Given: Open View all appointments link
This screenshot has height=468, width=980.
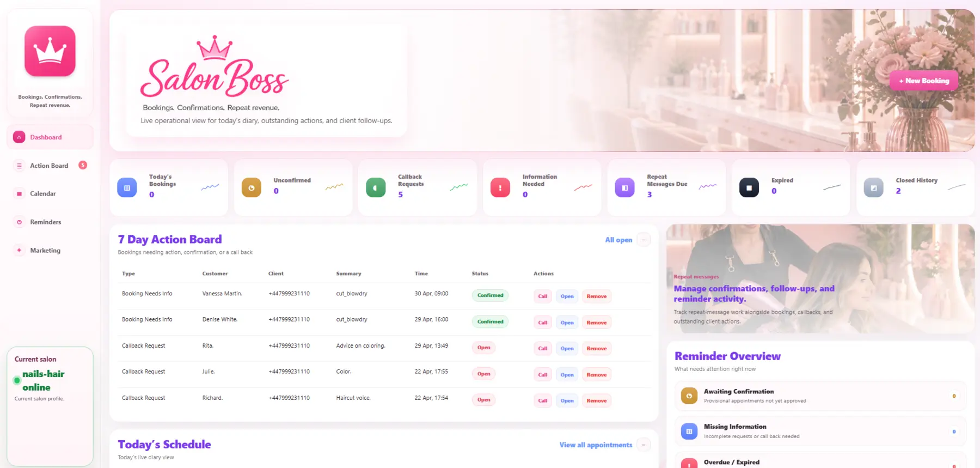Looking at the screenshot, I should (x=596, y=445).
